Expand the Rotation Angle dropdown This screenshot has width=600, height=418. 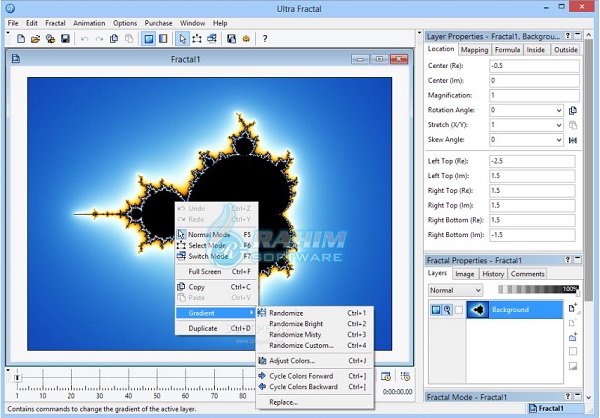pos(557,110)
